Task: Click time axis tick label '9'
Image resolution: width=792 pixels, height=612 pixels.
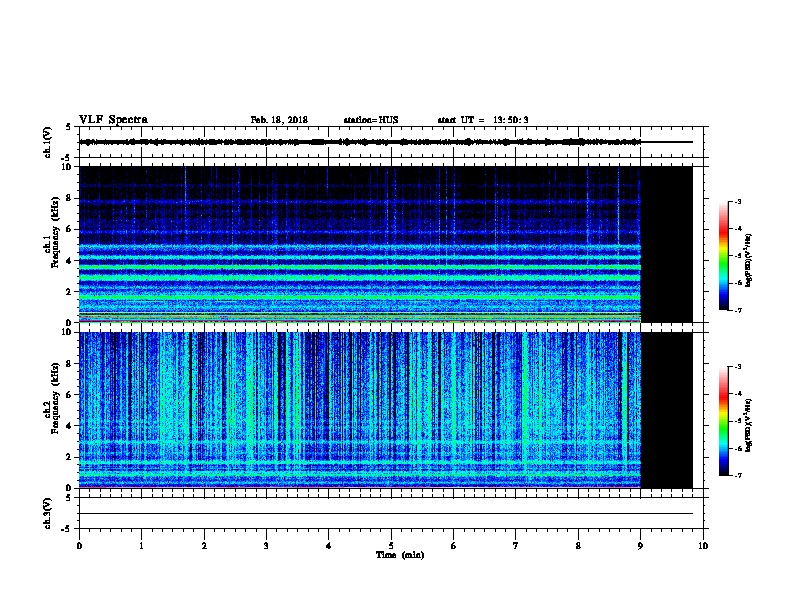Action: tap(640, 545)
